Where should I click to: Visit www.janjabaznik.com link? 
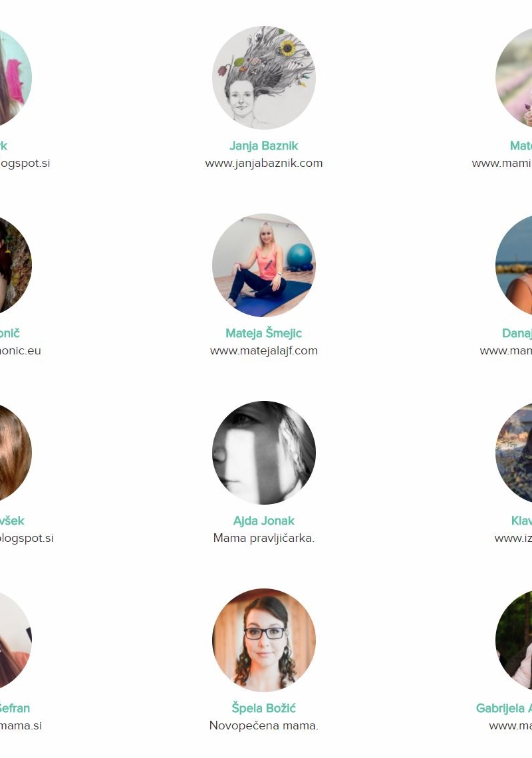263,164
